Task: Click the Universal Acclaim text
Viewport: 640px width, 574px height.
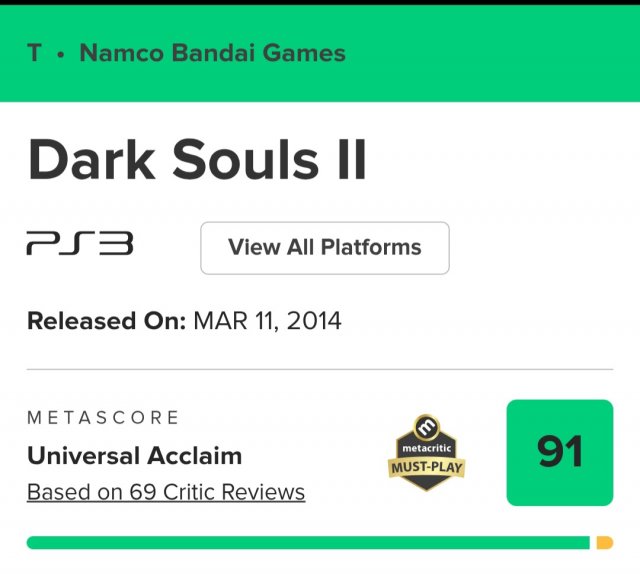Action: point(134,456)
